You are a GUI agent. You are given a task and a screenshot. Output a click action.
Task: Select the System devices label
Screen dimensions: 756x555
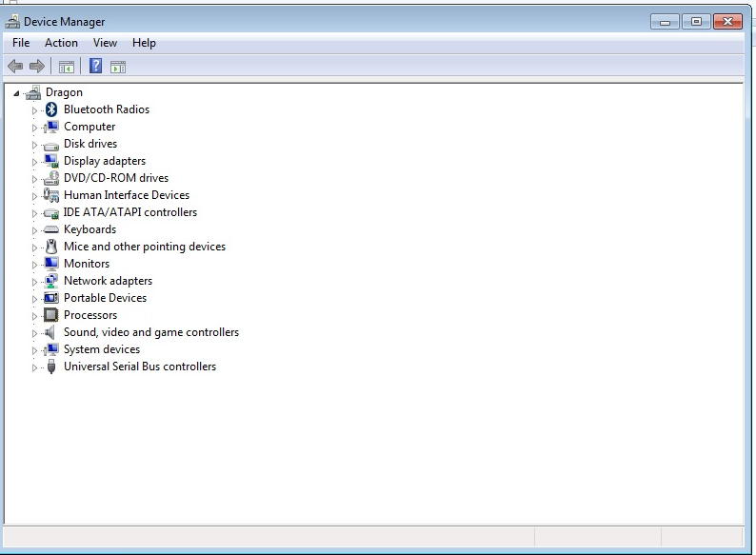pyautogui.click(x=102, y=349)
